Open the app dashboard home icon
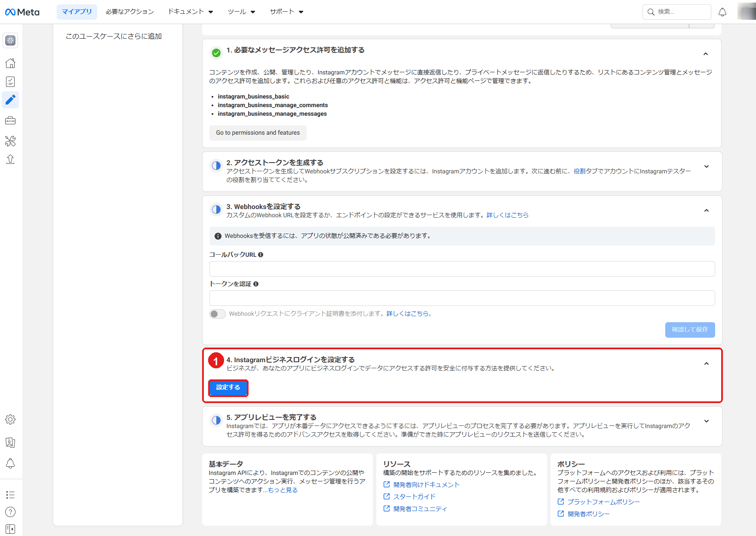This screenshot has height=536, width=756. click(x=10, y=63)
